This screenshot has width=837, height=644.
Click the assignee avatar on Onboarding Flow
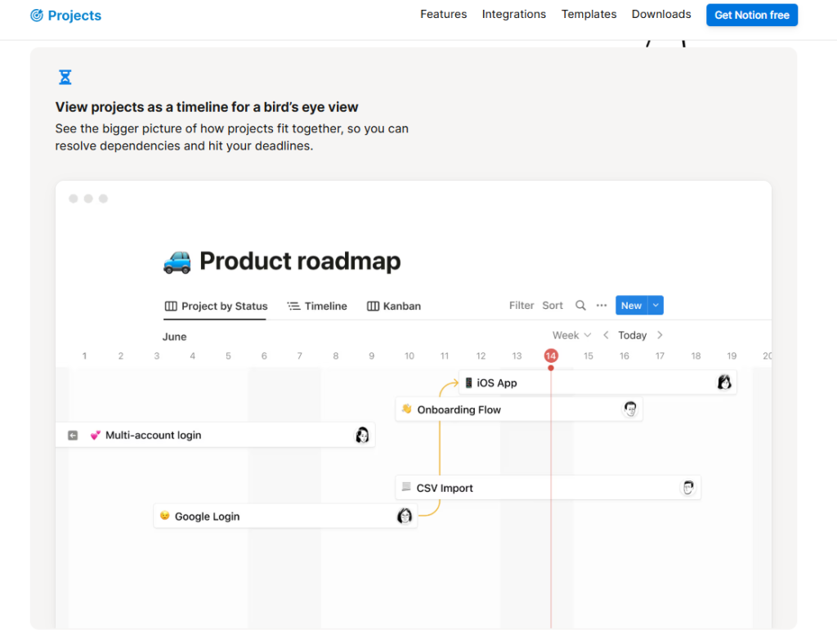coord(630,409)
